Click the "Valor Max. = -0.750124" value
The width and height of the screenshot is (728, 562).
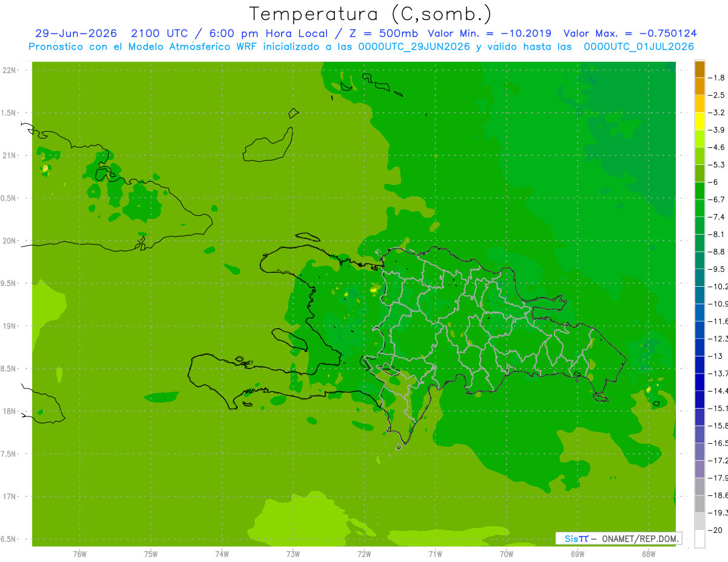click(630, 33)
